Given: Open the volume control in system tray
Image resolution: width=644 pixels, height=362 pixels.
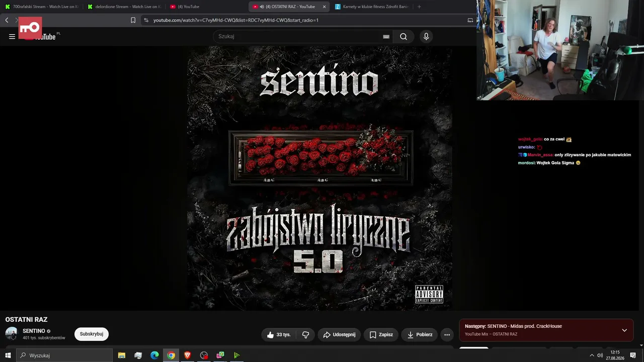Looking at the screenshot, I should point(600,355).
